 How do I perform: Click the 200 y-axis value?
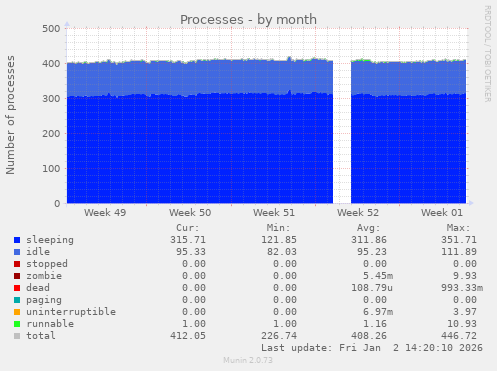coord(51,134)
